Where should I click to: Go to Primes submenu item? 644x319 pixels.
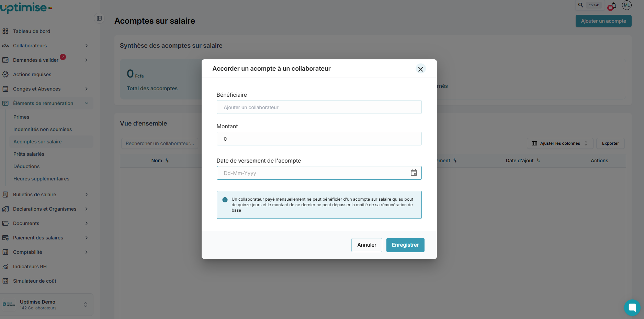point(21,117)
